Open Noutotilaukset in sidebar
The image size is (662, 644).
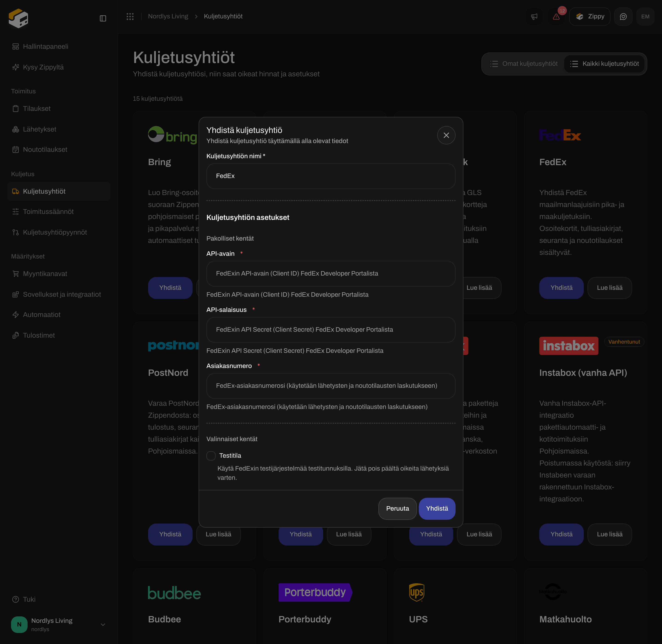59,149
